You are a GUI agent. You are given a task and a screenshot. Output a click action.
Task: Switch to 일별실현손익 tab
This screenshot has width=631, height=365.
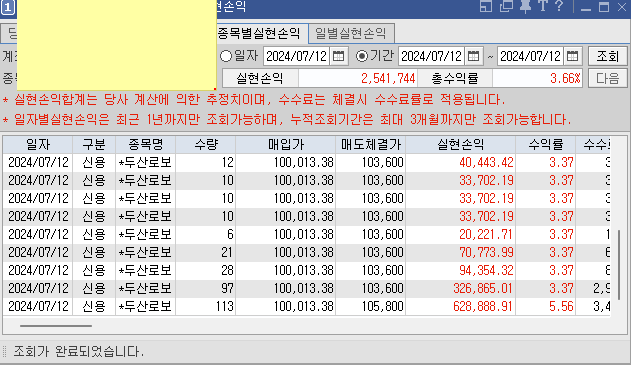point(351,33)
